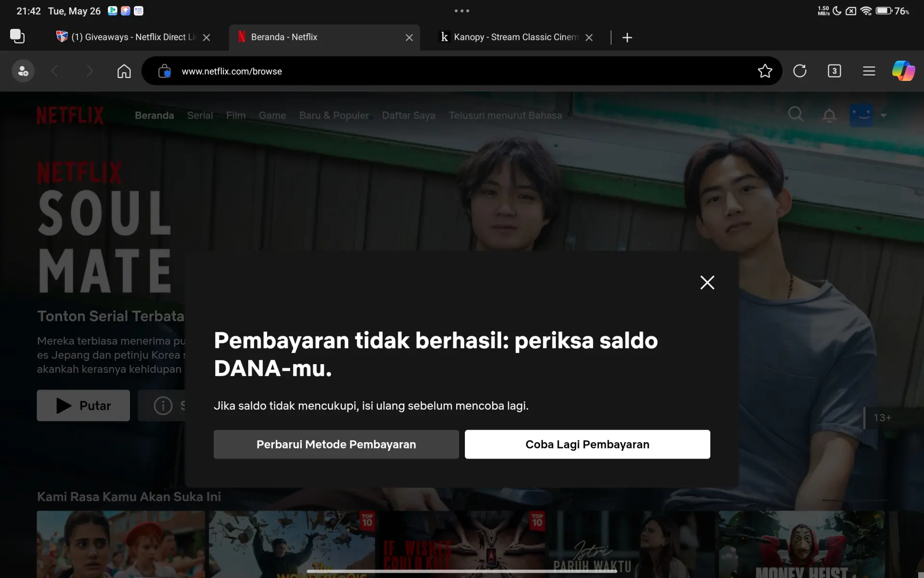The width and height of the screenshot is (924, 578).
Task: Open first thumbnail in Kami Rasa row
Action: coord(121,544)
